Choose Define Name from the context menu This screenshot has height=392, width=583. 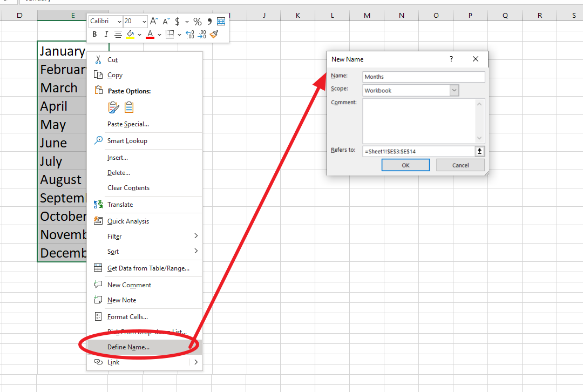coord(145,347)
